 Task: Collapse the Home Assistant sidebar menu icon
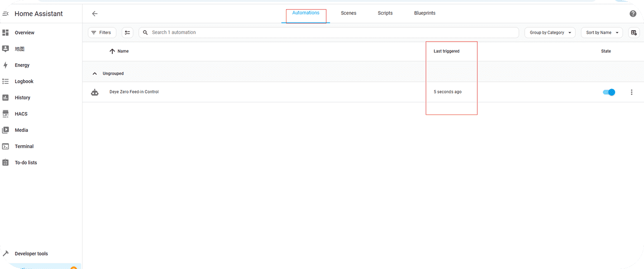5,14
